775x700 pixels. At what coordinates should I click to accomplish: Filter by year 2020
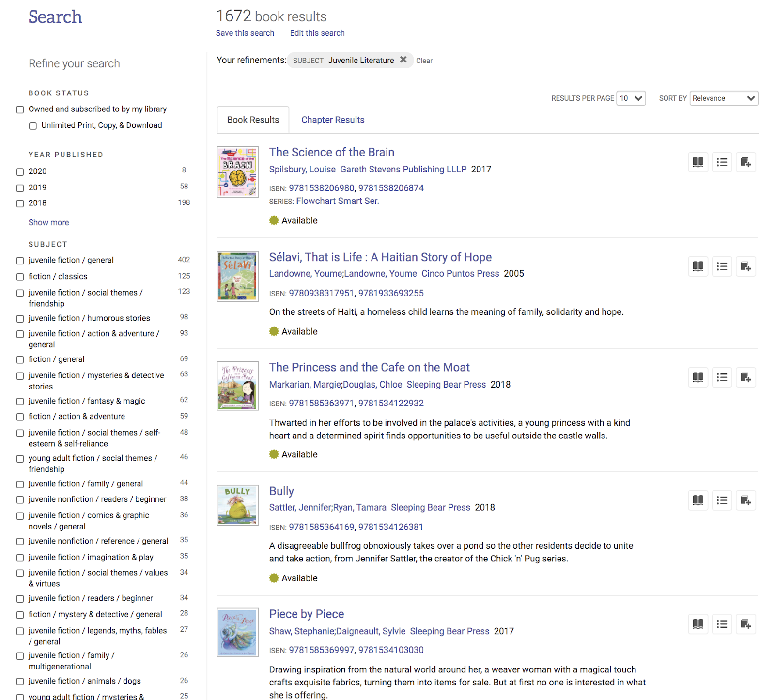pos(20,172)
